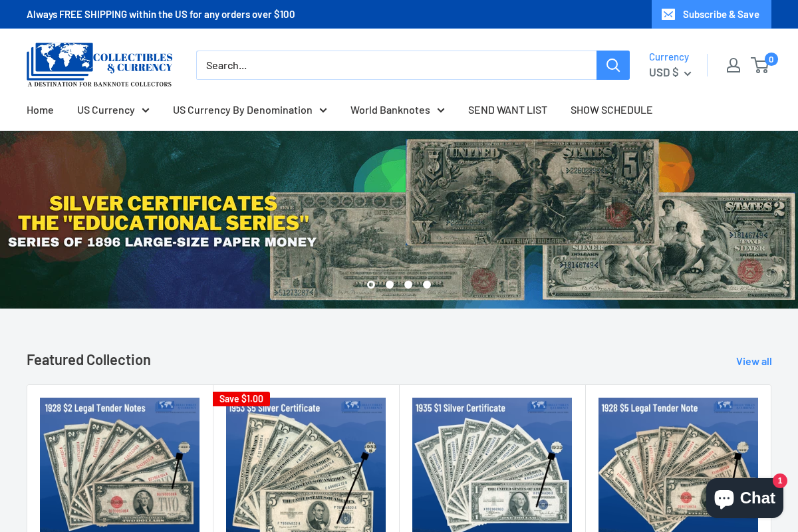Select the first carousel indicator dot
The image size is (798, 532).
(370, 284)
